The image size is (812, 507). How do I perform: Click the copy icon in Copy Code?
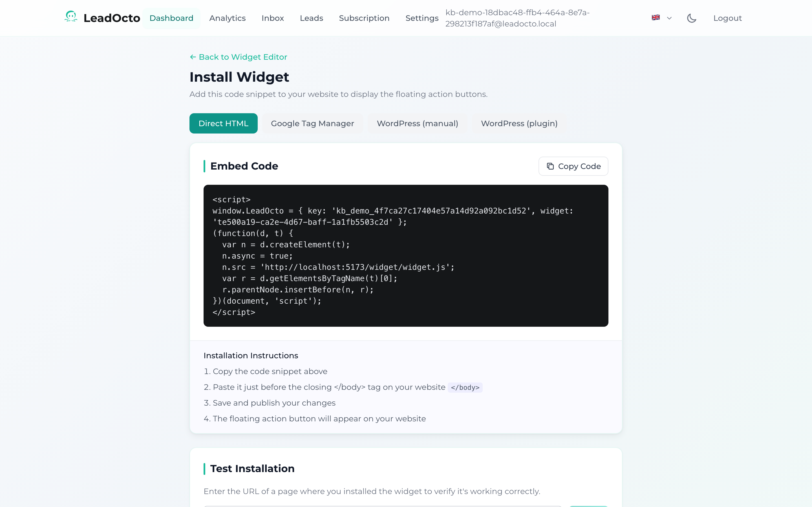[x=551, y=166]
